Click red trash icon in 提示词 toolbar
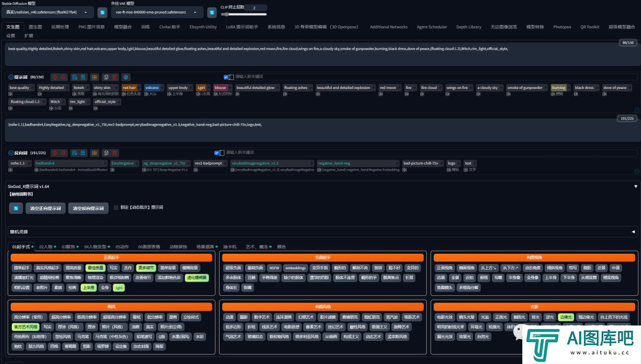Image resolution: width=641 pixels, height=364 pixels. [115, 77]
